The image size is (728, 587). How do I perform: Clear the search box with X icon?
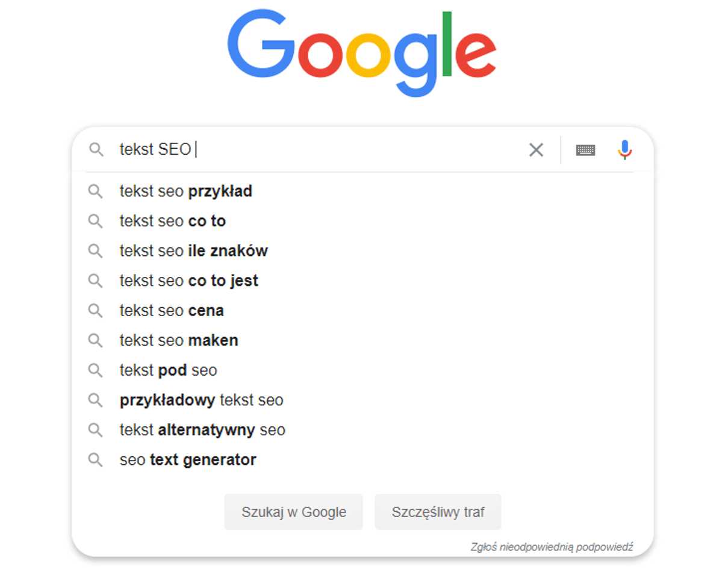(536, 150)
